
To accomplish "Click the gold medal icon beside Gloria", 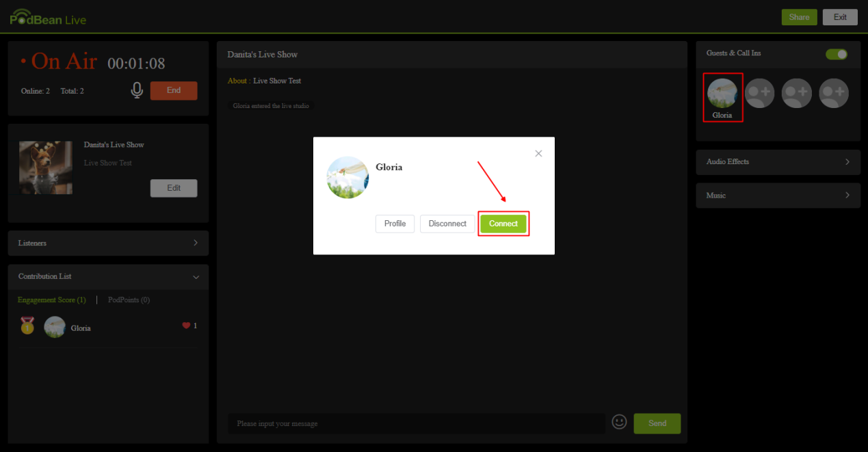I will tap(27, 327).
